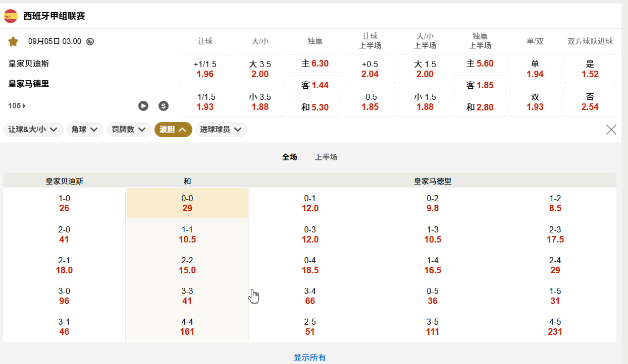
Task: Close the correct score panel with X
Action: (x=611, y=130)
